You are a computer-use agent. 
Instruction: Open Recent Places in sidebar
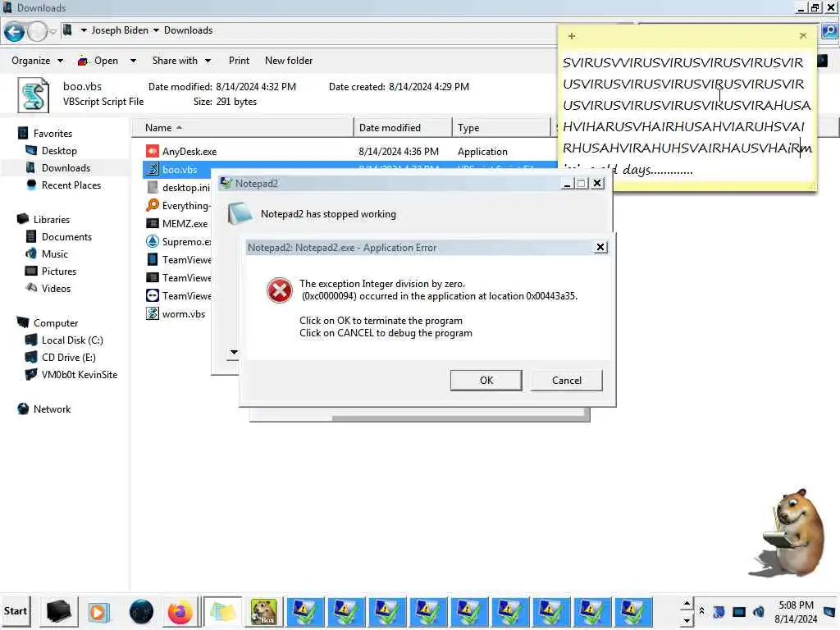click(71, 185)
